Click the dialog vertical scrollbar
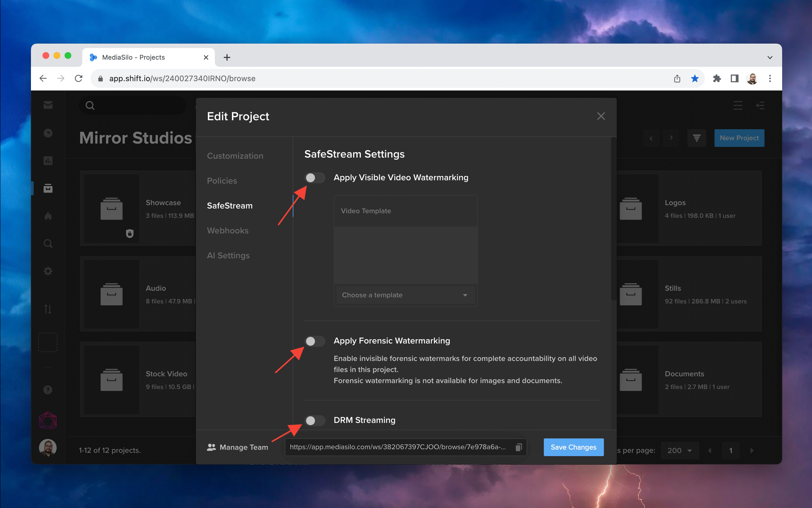The image size is (812, 508). [x=613, y=218]
